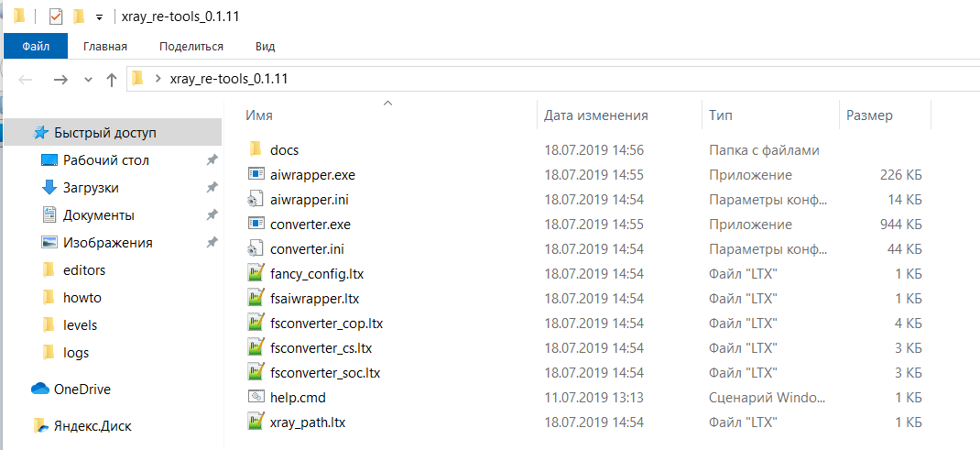Select the converter.ini file icon
This screenshot has width=980, height=450.
pyautogui.click(x=255, y=248)
